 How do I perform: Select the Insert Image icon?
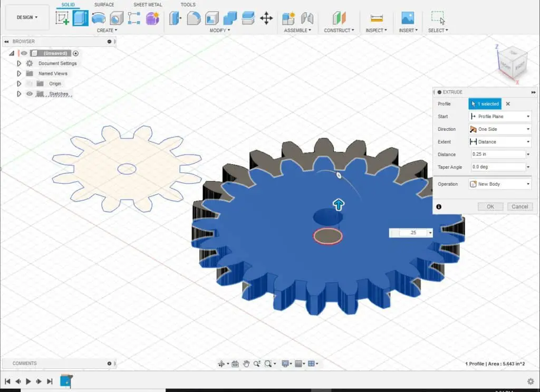tap(408, 18)
